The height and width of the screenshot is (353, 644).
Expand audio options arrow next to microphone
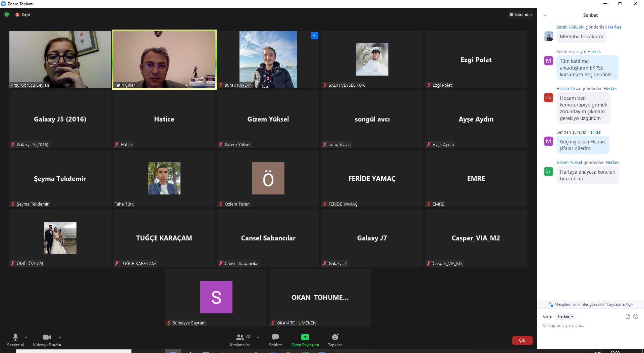(26, 337)
